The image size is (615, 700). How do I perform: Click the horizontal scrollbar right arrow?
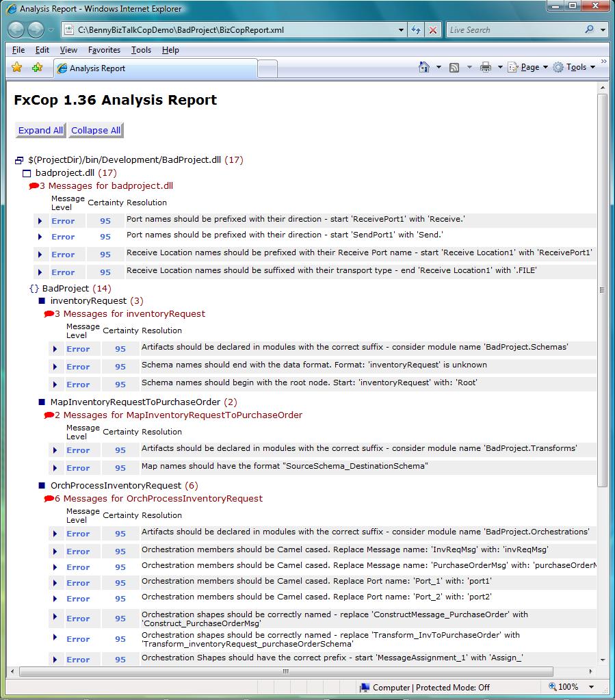click(591, 671)
